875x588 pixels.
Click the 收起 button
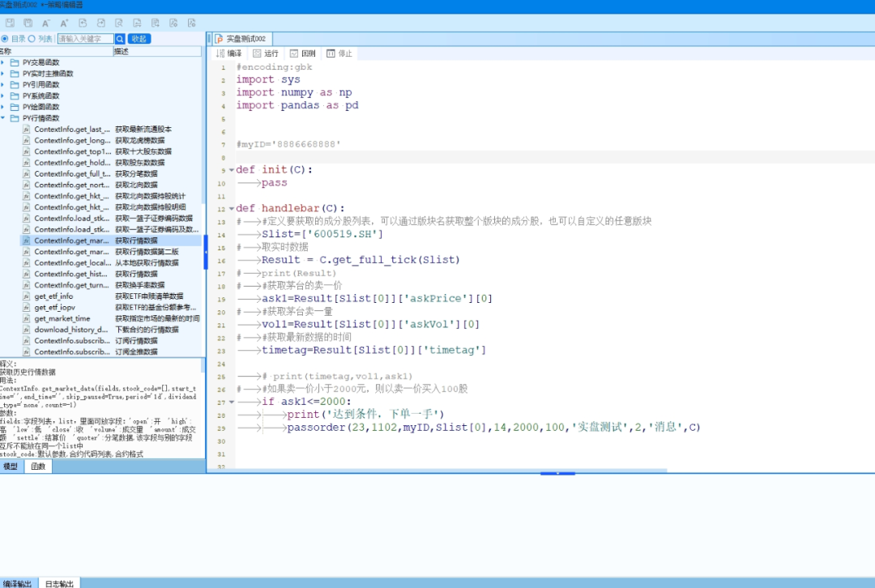tap(139, 39)
